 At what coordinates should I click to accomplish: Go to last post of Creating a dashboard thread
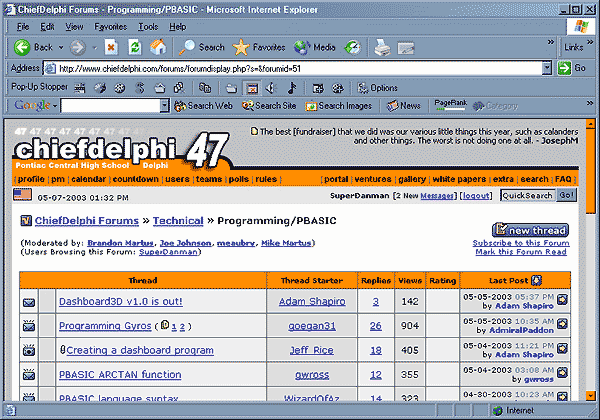tap(562, 348)
